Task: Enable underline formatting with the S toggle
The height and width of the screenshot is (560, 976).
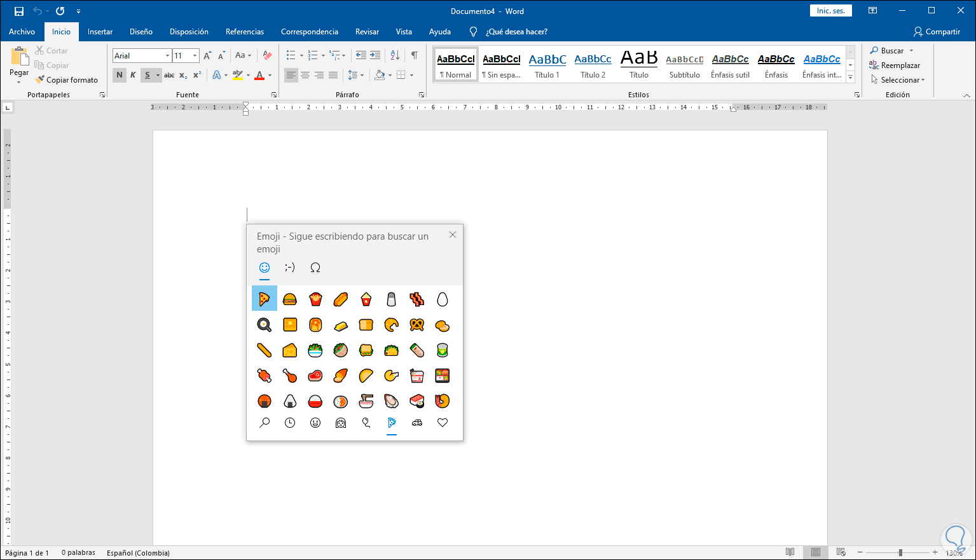Action: tap(148, 75)
